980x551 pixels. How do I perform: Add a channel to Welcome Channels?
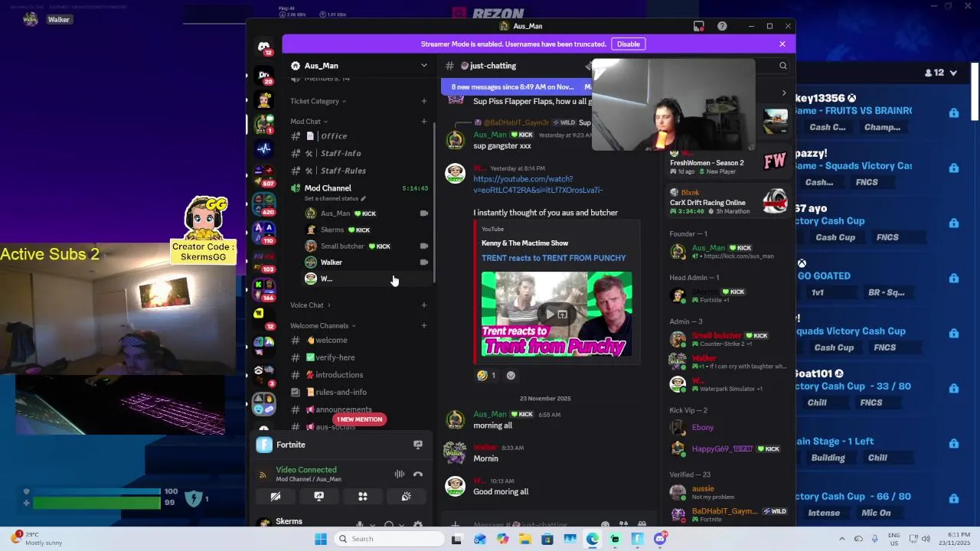click(x=423, y=326)
